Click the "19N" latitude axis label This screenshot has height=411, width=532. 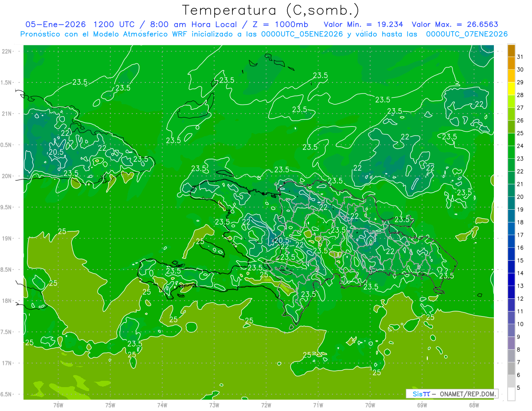pos(7,239)
